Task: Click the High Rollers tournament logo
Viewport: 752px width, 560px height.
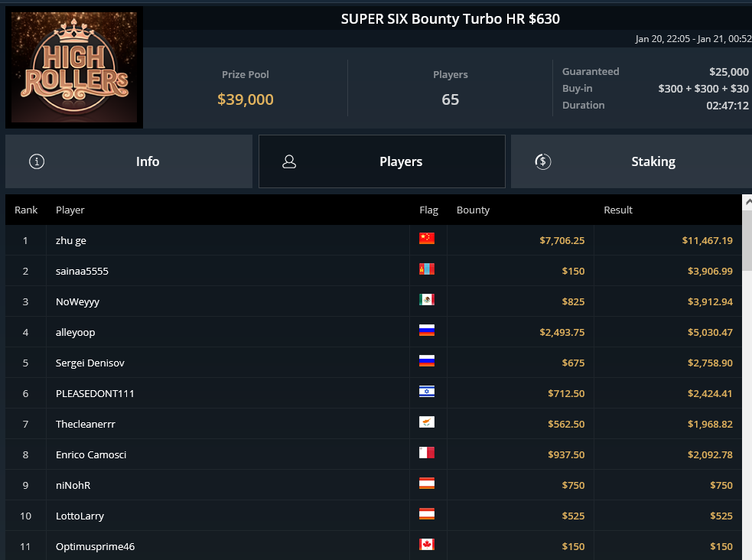Action: [74, 67]
